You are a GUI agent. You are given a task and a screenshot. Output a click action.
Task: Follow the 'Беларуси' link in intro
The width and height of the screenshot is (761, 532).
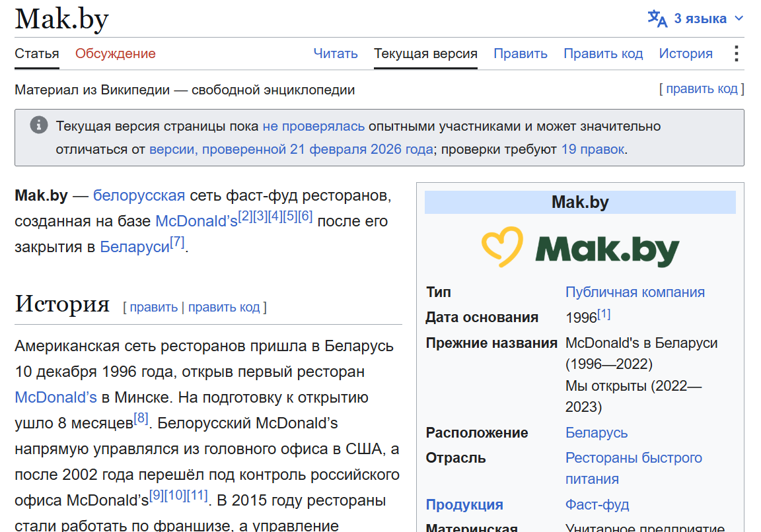tap(135, 247)
